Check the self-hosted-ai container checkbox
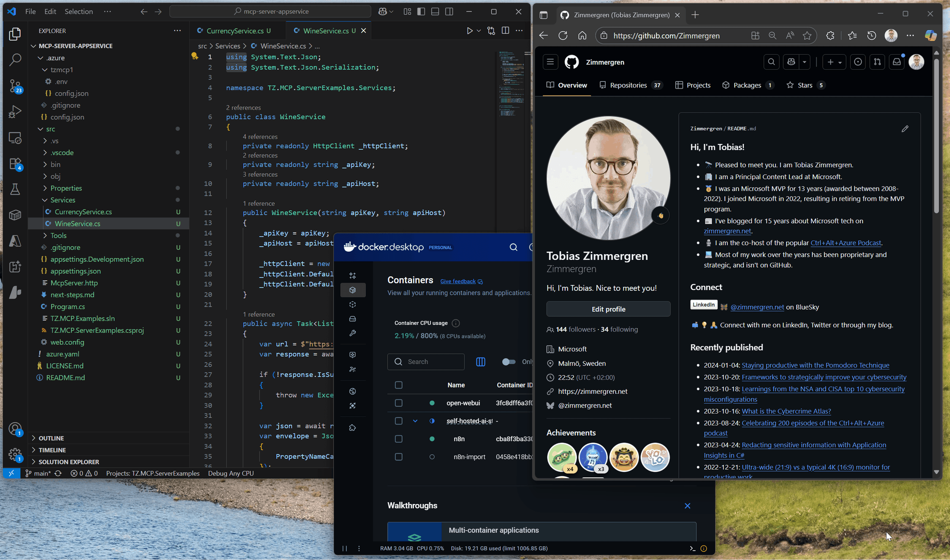 [399, 421]
